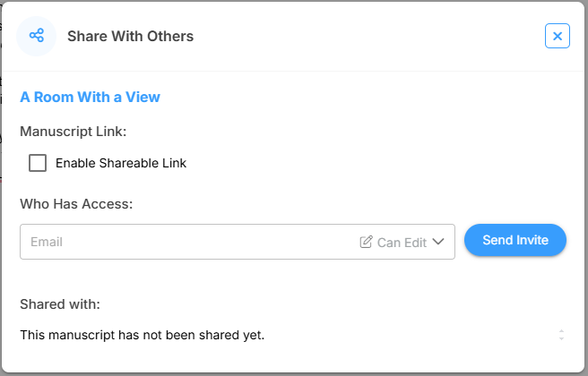Viewport: 588px width, 376px height.
Task: Click the down arrow of the shared list scroller
Action: pos(561,339)
